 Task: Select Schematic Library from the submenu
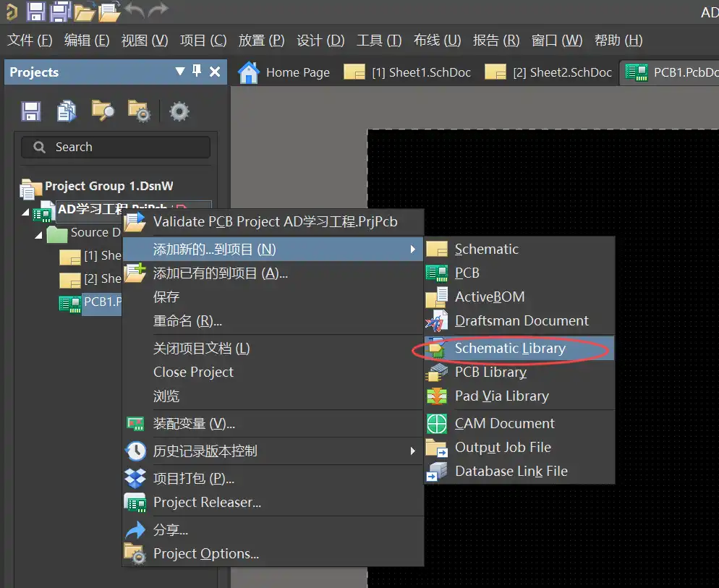click(509, 349)
